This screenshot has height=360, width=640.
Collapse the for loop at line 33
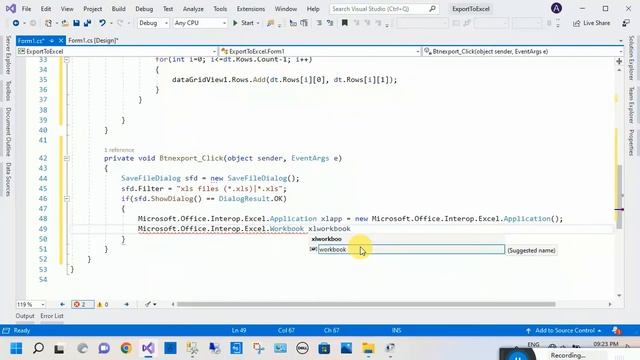pyautogui.click(x=67, y=60)
